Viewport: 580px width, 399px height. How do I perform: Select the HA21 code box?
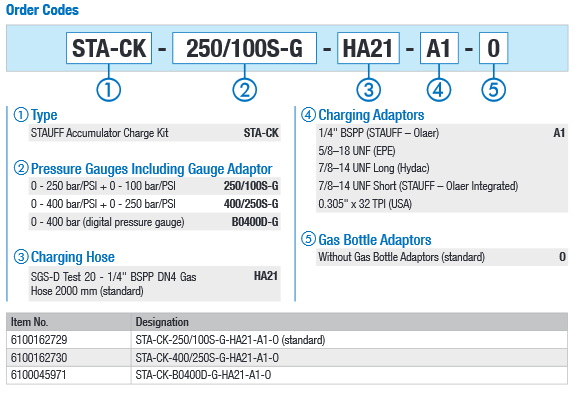pos(368,48)
